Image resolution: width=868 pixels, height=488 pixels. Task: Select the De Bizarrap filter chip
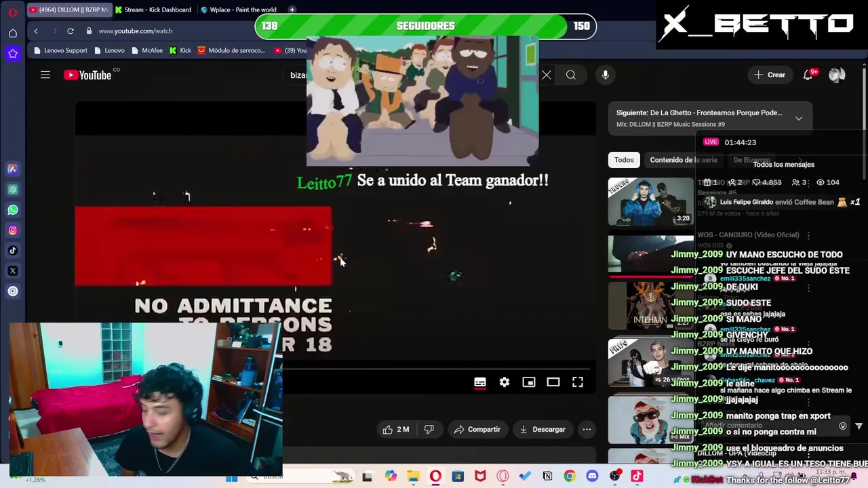[x=751, y=160]
